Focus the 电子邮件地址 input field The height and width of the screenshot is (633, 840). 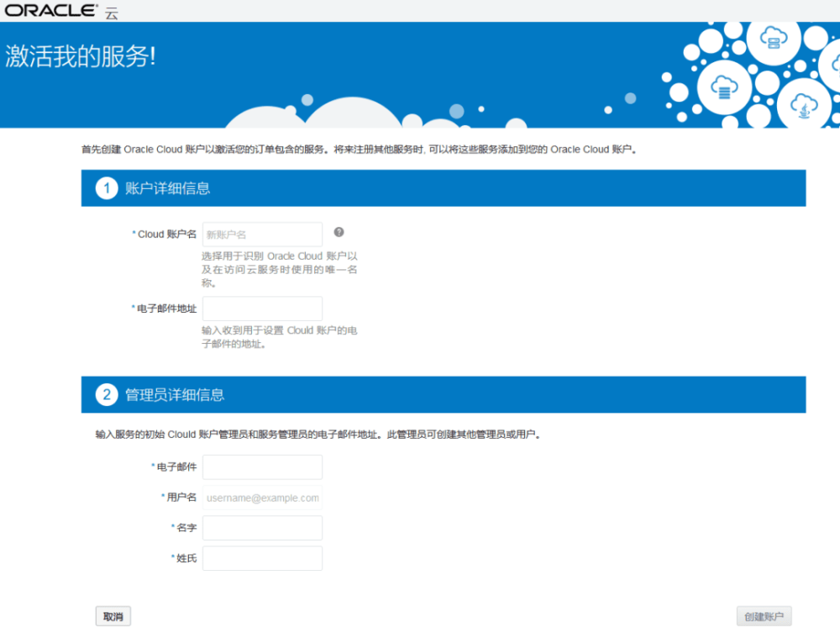(x=262, y=309)
